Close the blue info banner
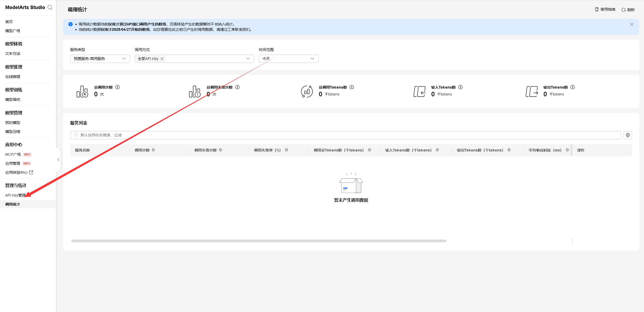Image resolution: width=644 pixels, height=312 pixels. [x=632, y=24]
